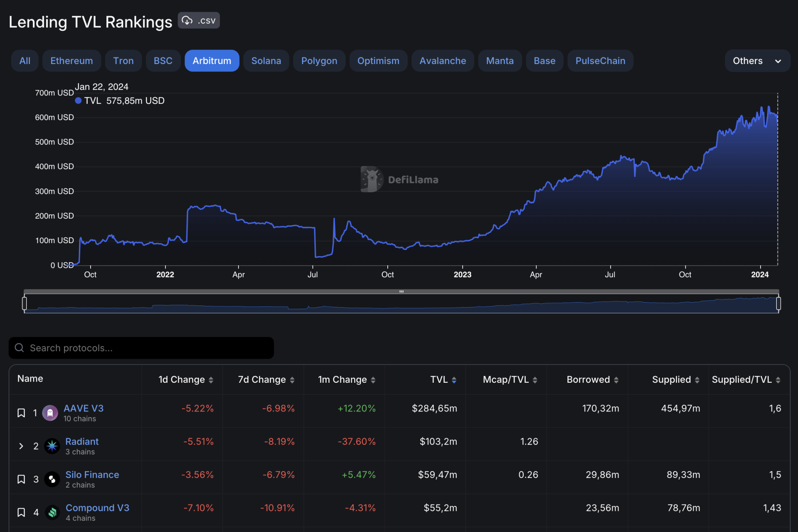Open the Silo Finance link
This screenshot has width=798, height=532.
(92, 475)
